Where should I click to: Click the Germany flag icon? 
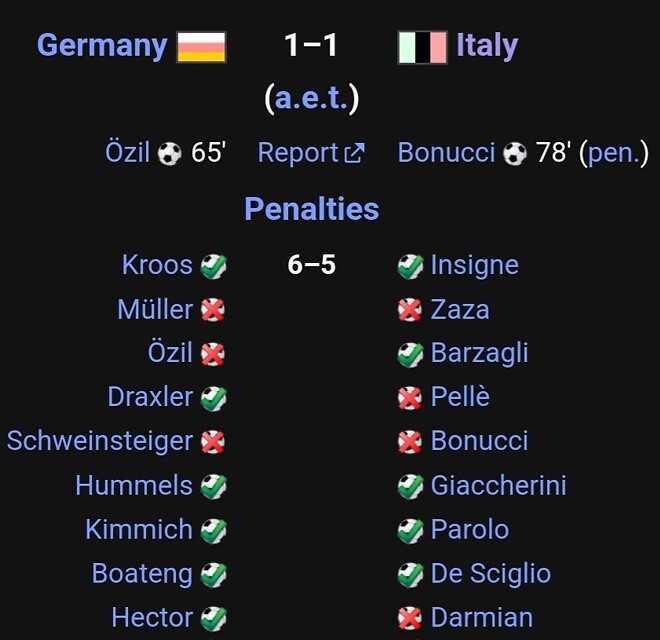(x=202, y=47)
